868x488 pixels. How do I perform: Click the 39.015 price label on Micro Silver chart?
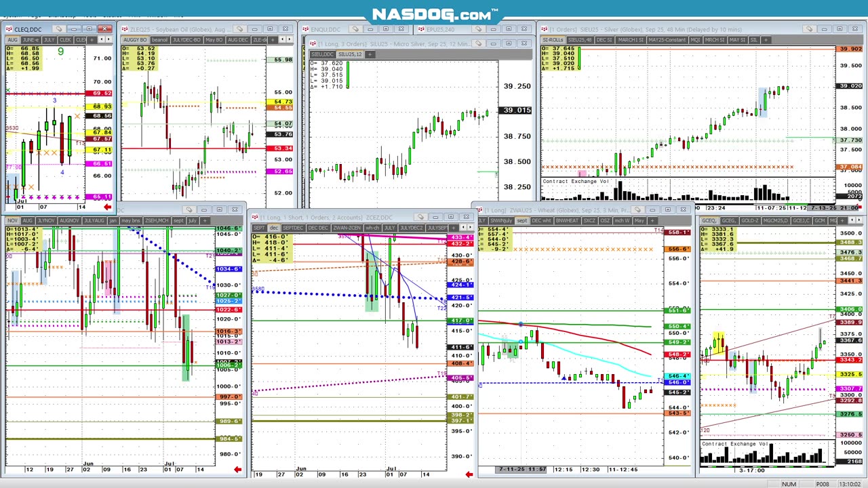516,110
